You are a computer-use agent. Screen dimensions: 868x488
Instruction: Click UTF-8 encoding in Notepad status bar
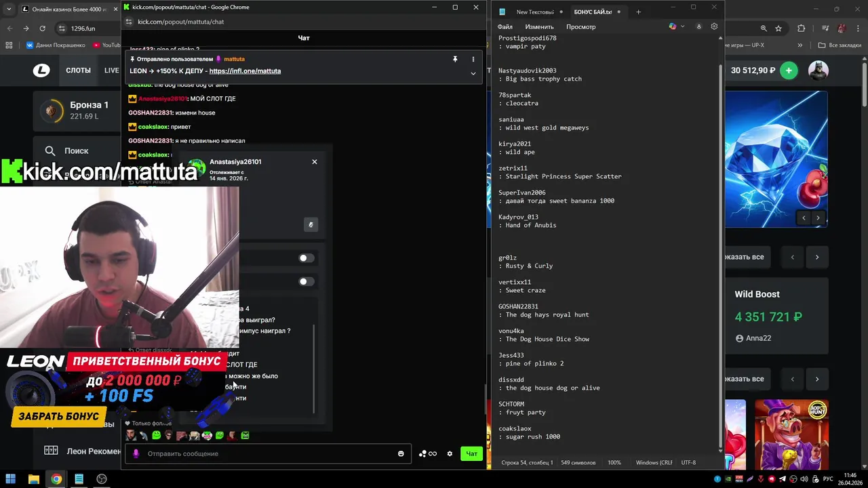pyautogui.click(x=688, y=462)
